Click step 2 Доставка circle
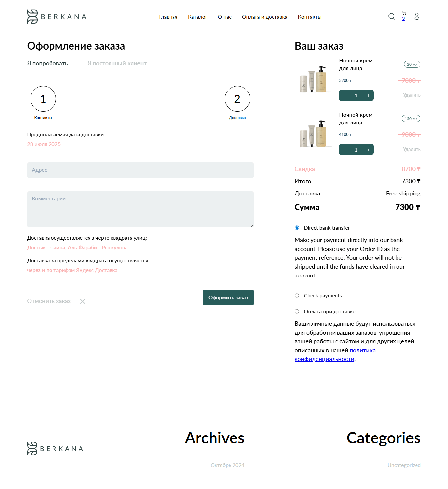This screenshot has height=489, width=448. (237, 99)
